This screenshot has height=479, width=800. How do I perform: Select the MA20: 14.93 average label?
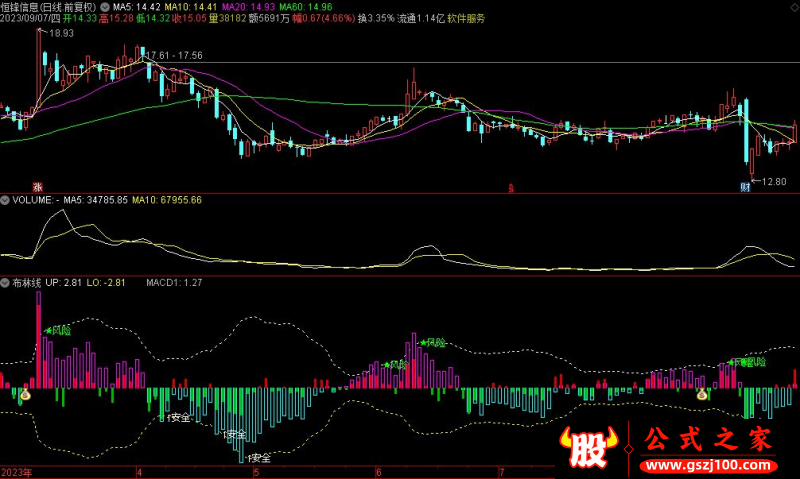[248, 7]
